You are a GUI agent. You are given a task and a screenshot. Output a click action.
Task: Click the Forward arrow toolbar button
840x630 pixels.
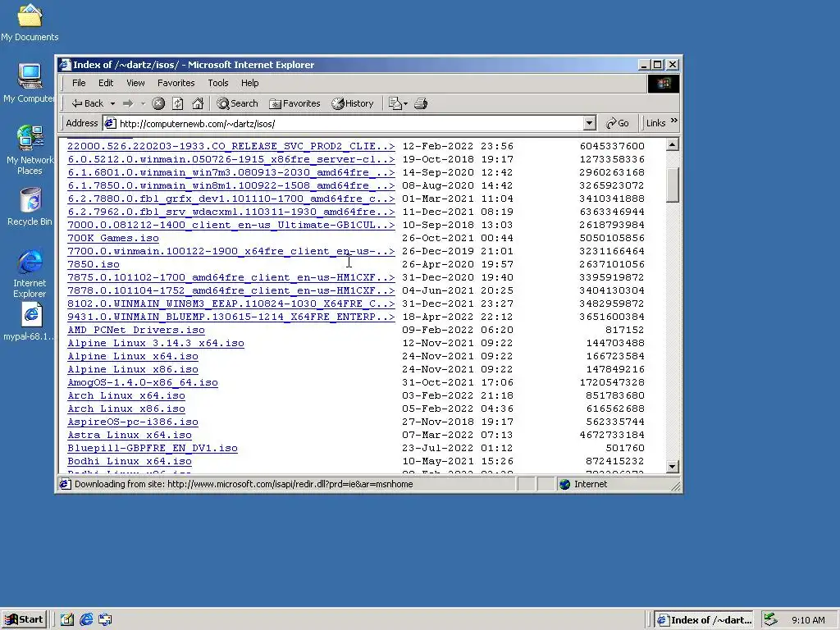[127, 103]
